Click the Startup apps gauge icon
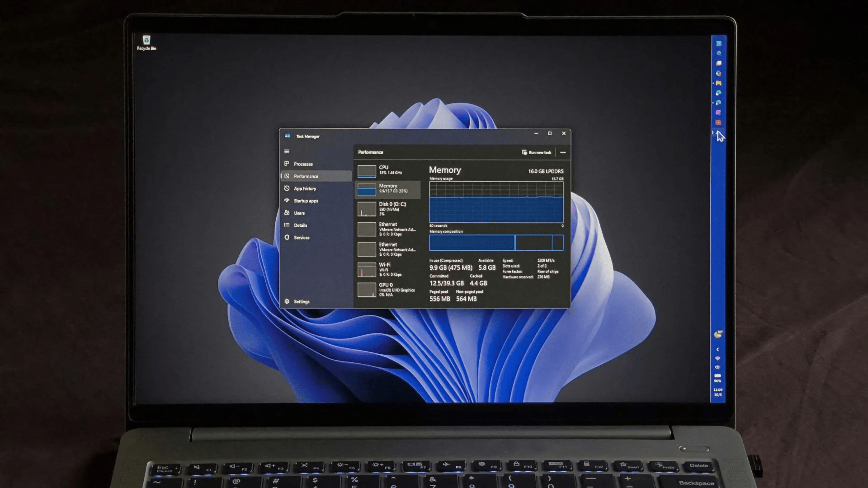 point(287,200)
